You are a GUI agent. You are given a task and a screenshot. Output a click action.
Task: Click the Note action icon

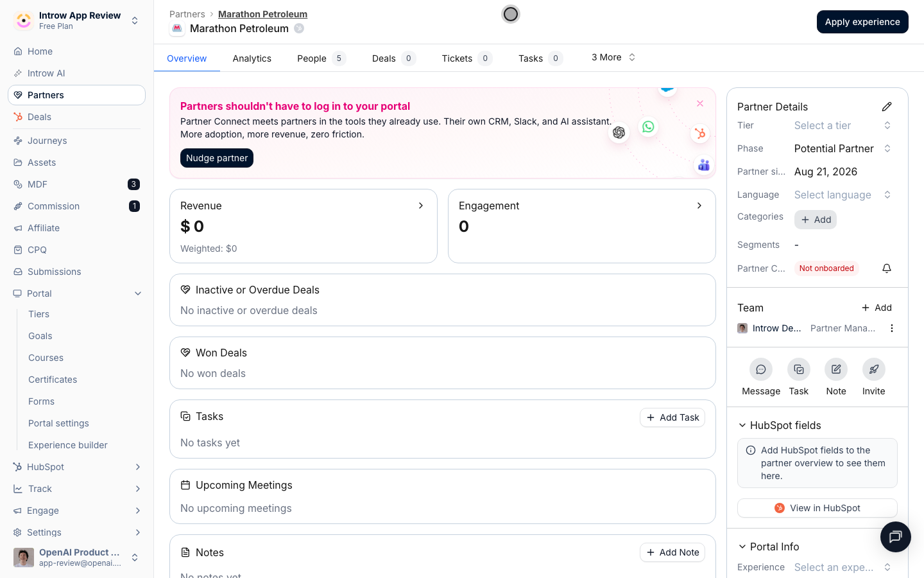point(836,369)
